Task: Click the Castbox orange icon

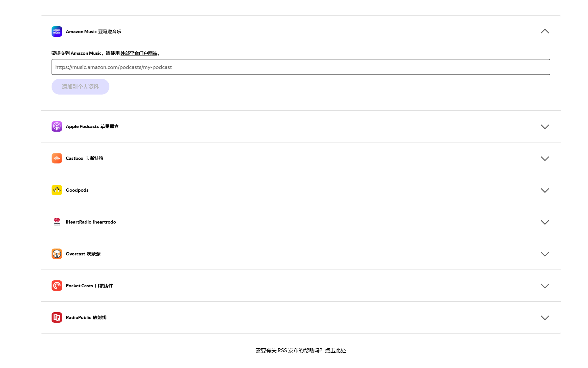Action: tap(57, 158)
